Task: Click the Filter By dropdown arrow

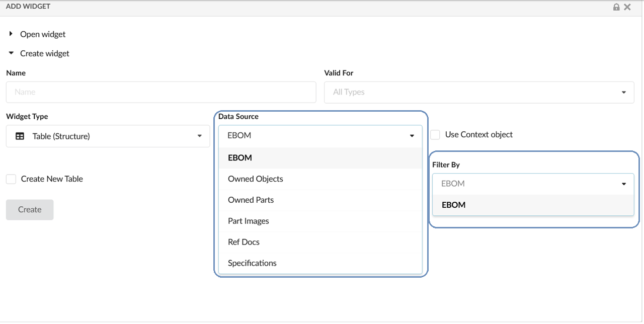Action: click(624, 184)
